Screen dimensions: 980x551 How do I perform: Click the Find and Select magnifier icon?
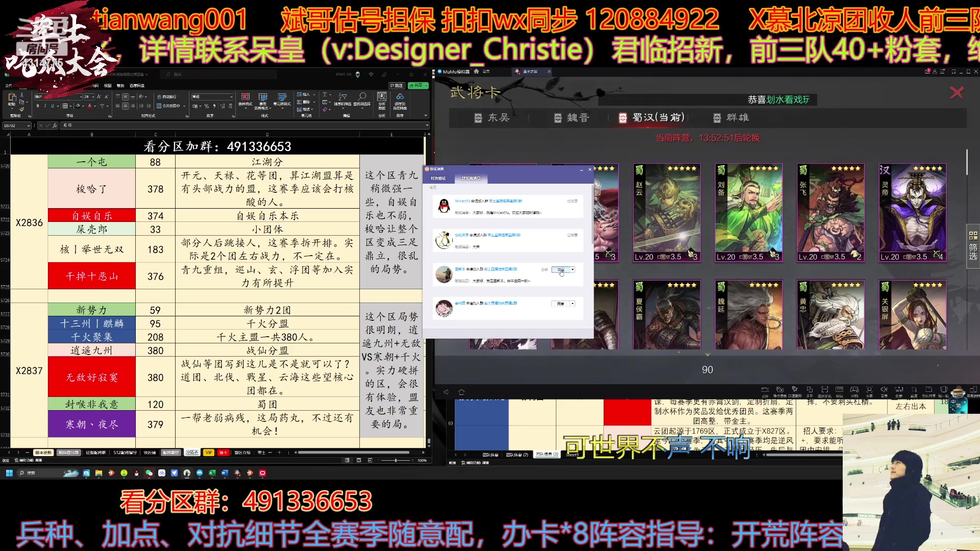pos(362,99)
